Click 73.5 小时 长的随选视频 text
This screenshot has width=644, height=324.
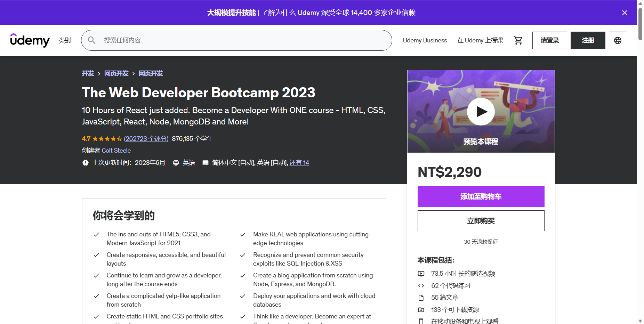[x=463, y=274]
